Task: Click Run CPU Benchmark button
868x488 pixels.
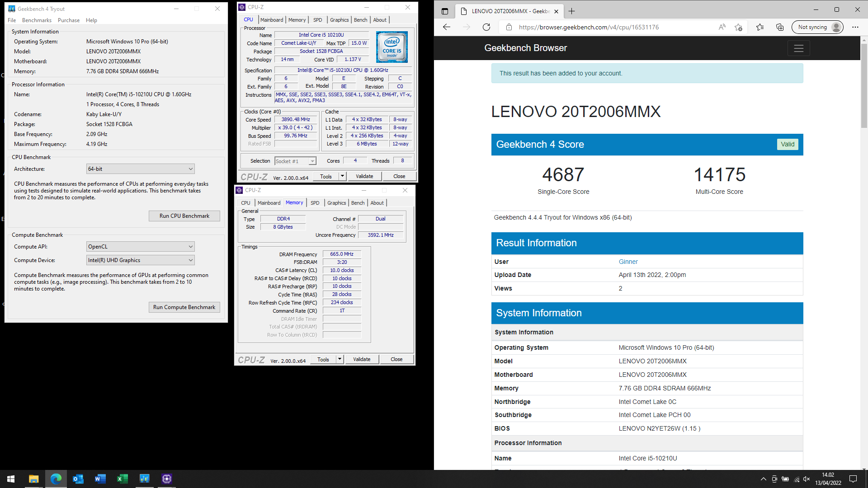Action: 184,216
